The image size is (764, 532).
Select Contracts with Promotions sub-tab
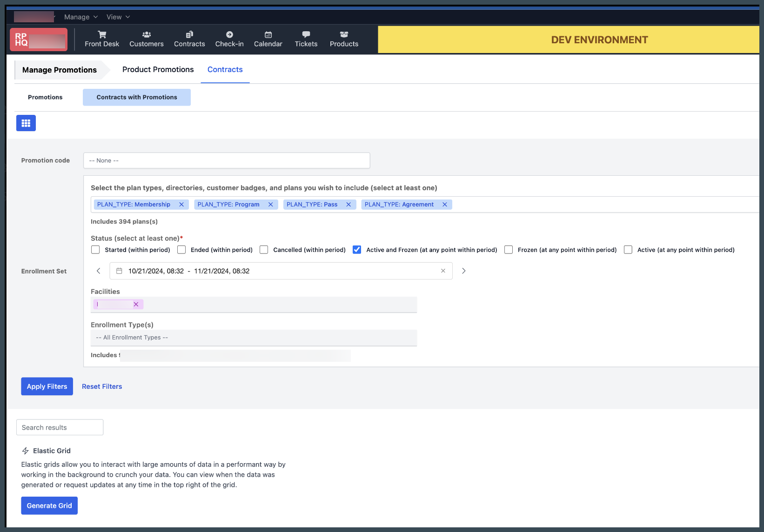click(x=137, y=97)
